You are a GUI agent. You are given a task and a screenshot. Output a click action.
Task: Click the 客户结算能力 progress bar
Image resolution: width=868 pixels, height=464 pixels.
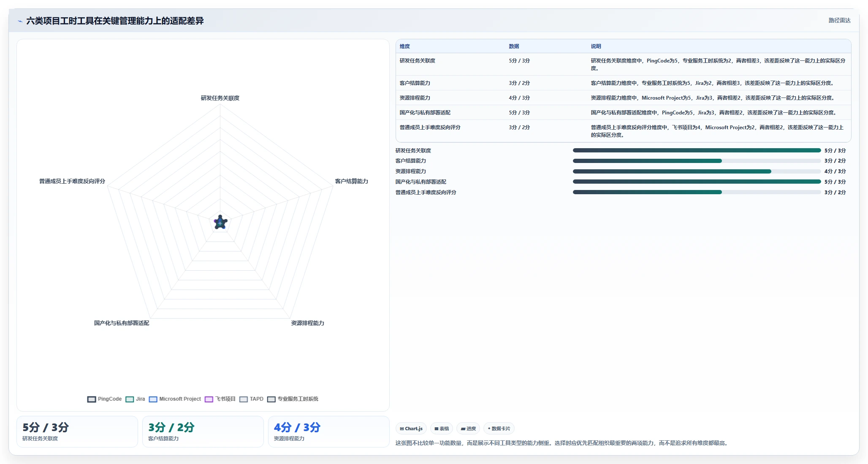pos(697,161)
